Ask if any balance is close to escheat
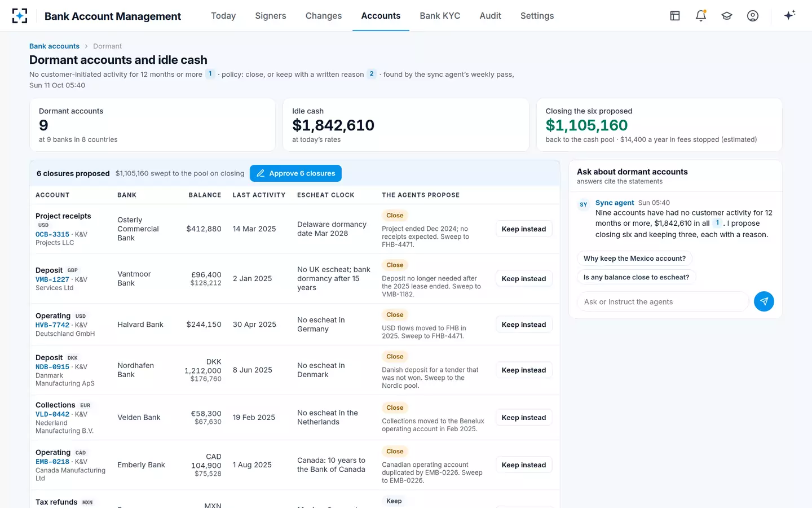The image size is (812, 508). pos(636,277)
